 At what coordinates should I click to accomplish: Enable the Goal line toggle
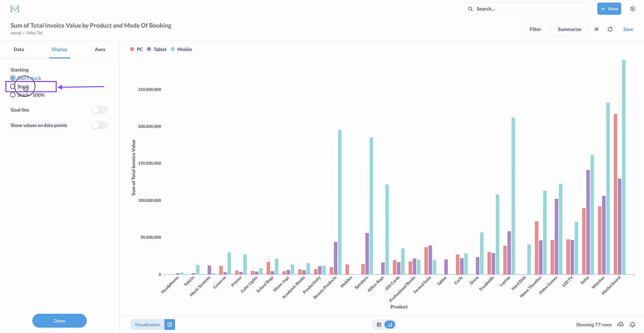(x=99, y=110)
